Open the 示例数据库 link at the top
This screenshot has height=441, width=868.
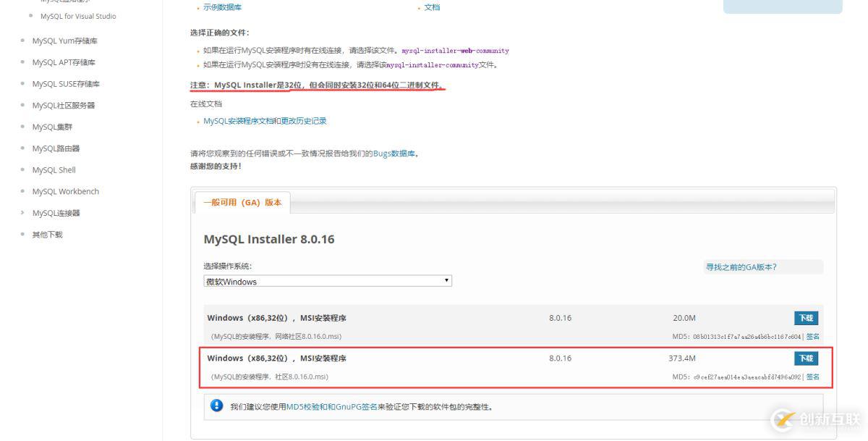pyautogui.click(x=221, y=7)
